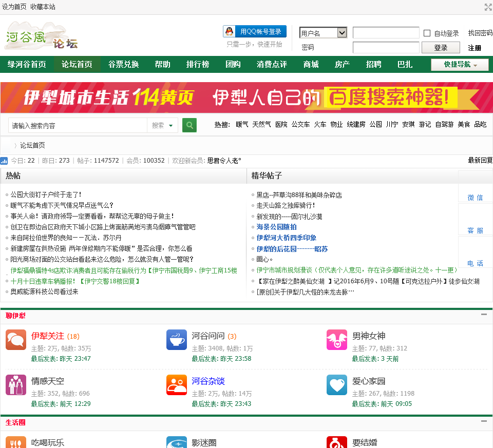Collapse the 生活圈 section
This screenshot has width=493, height=448.
(x=484, y=421)
